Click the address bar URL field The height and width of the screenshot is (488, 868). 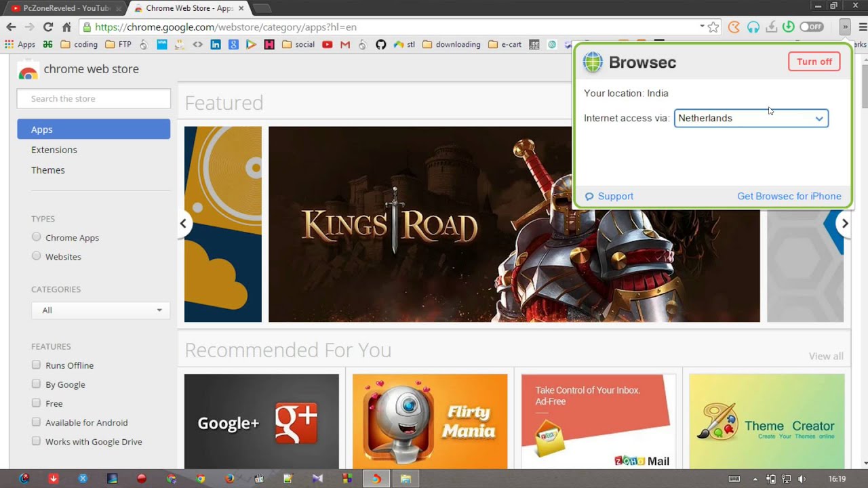[x=393, y=27]
